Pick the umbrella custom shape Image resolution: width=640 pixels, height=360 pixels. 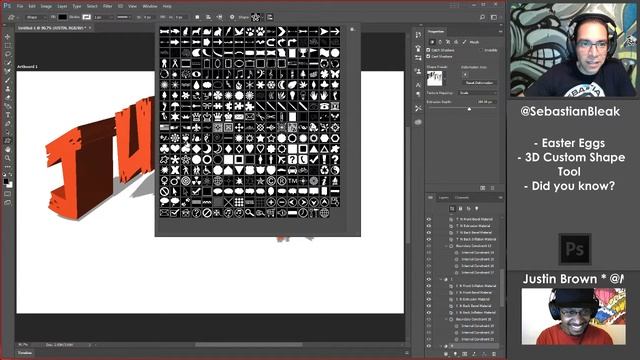click(175, 106)
